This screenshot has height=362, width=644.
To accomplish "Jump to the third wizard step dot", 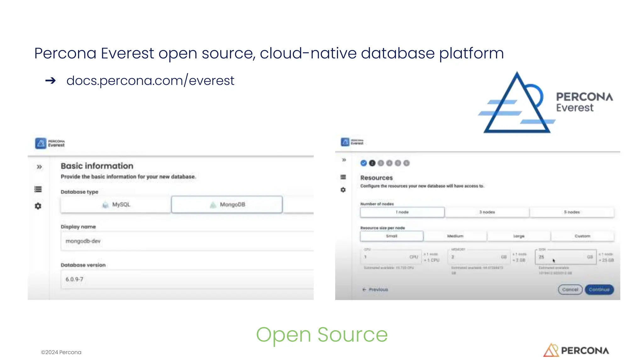I will coord(381,163).
